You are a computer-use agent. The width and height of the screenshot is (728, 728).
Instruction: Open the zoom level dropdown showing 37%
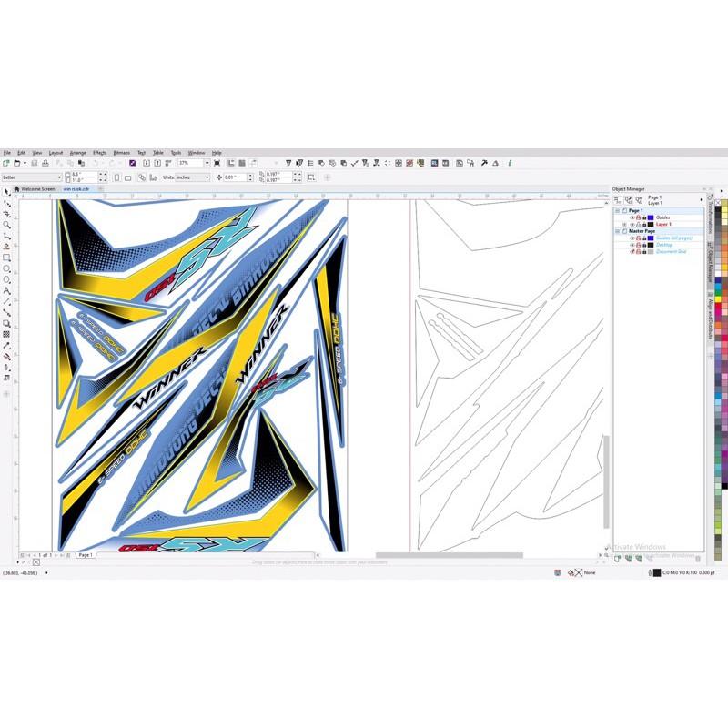(x=207, y=163)
